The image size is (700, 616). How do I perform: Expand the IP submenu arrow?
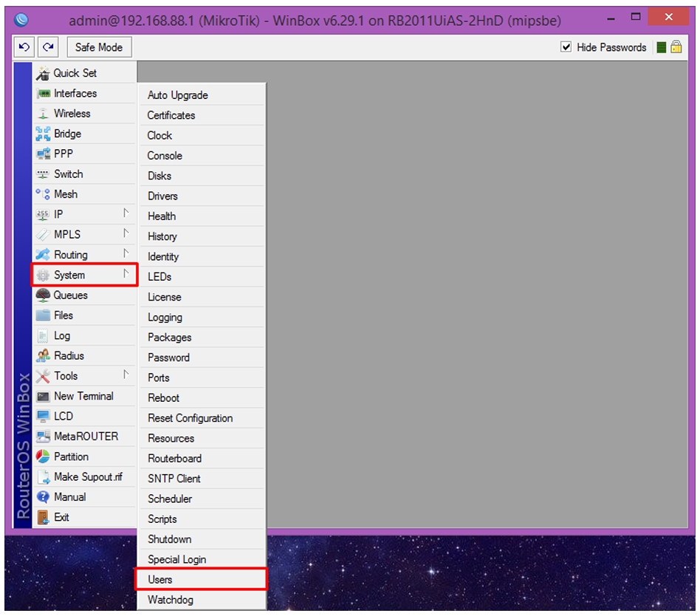click(x=126, y=214)
